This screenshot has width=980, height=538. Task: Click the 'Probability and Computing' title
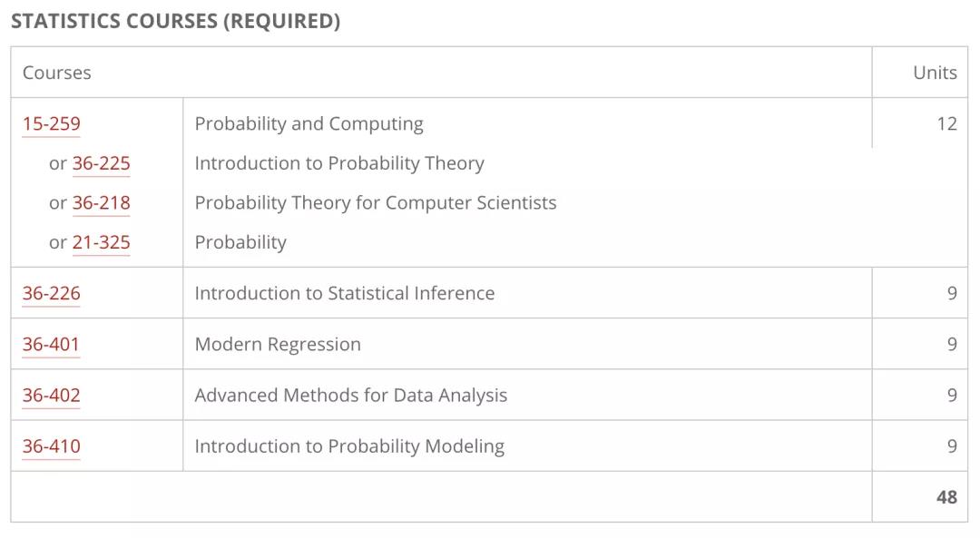point(309,124)
